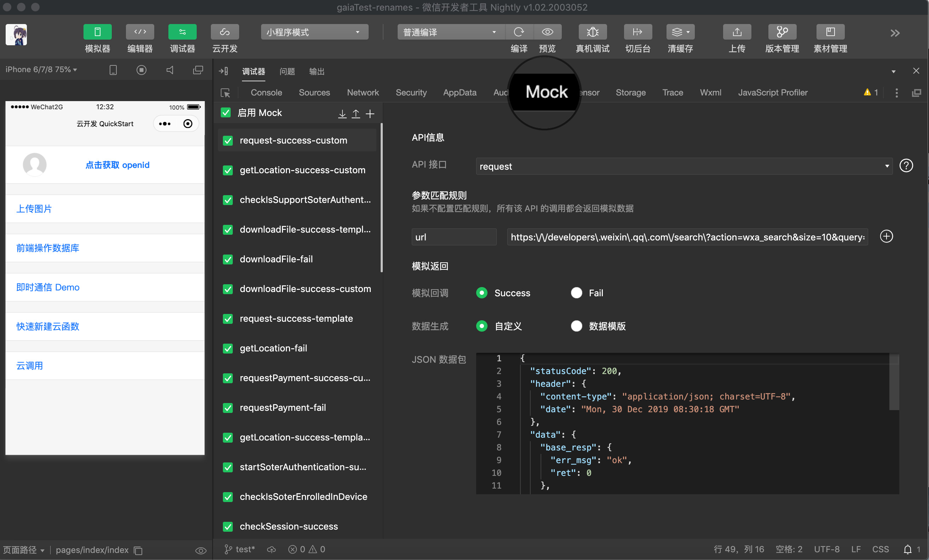Click 点击获取 openid link
Viewport: 929px width, 560px height.
(x=117, y=165)
